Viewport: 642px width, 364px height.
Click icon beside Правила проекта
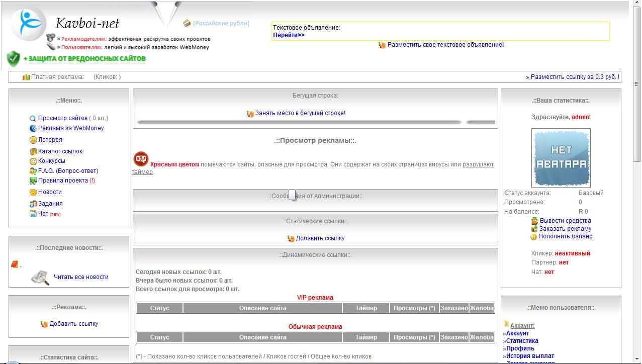point(33,180)
